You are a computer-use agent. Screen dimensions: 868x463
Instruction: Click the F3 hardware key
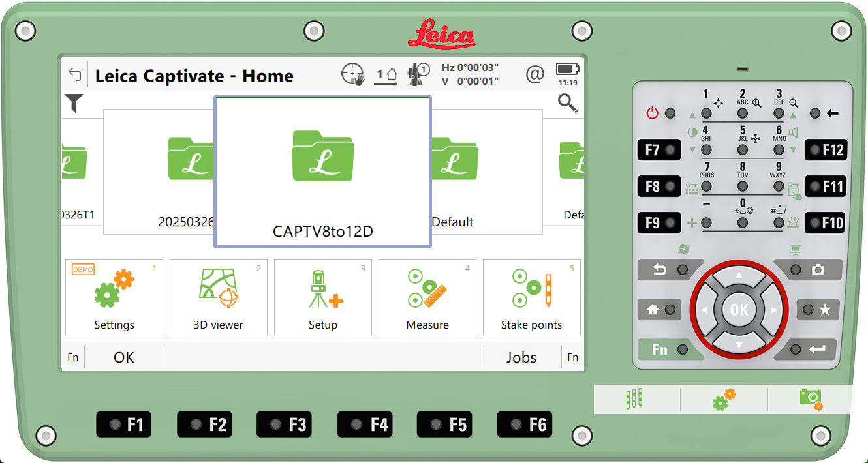[285, 425]
